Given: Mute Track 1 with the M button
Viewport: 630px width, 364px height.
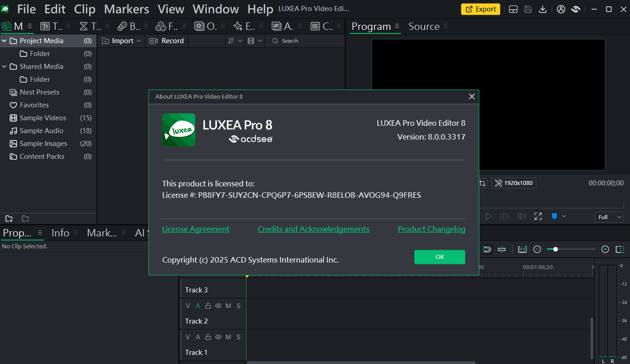Looking at the screenshot, I should (x=228, y=337).
